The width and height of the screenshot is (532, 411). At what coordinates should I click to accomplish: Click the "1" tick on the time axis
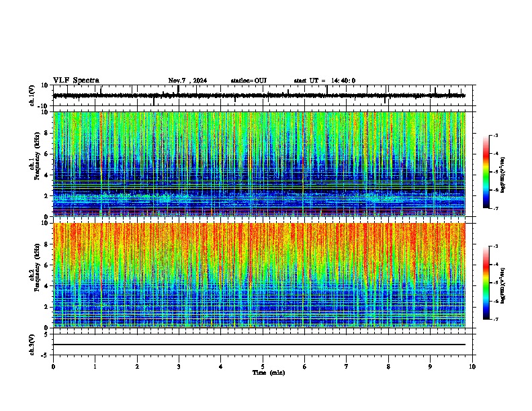click(x=95, y=367)
